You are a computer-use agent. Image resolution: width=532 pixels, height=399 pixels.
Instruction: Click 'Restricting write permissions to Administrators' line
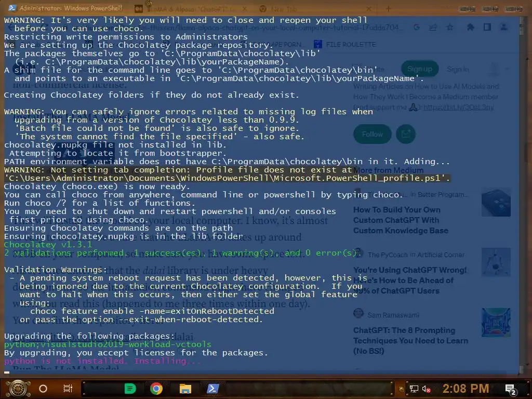[126, 37]
